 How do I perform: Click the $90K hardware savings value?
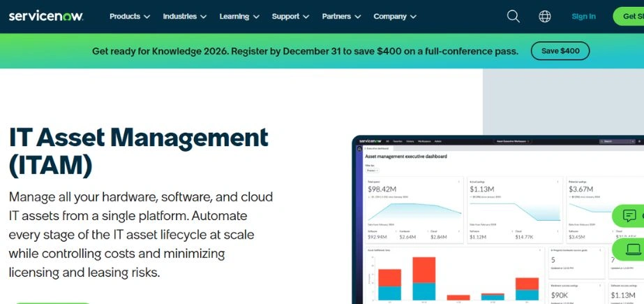coord(560,295)
